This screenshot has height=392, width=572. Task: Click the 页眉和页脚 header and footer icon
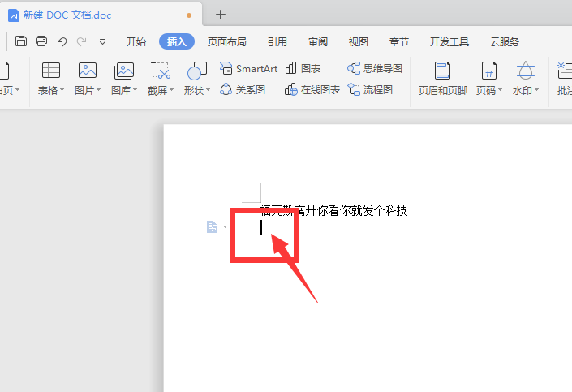coord(442,71)
